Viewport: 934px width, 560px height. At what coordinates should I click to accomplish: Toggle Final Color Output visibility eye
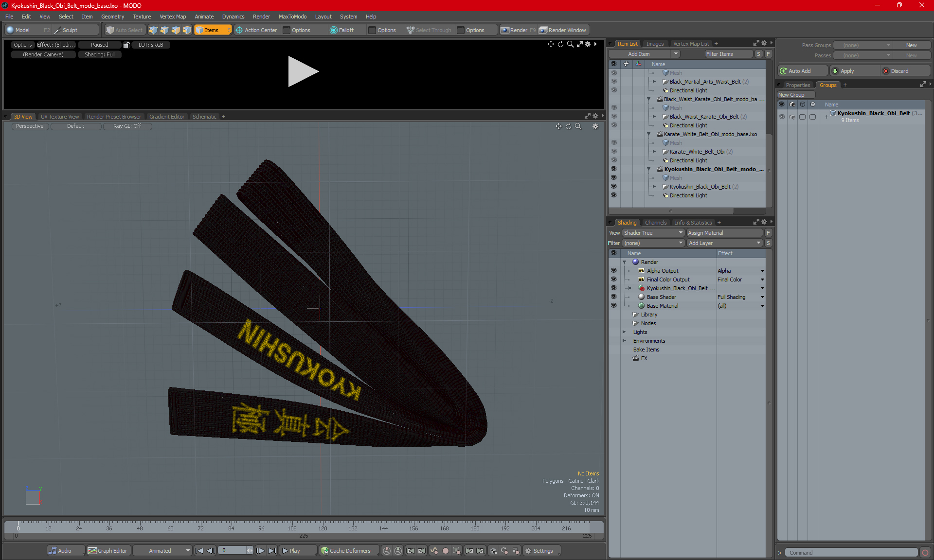coord(613,280)
